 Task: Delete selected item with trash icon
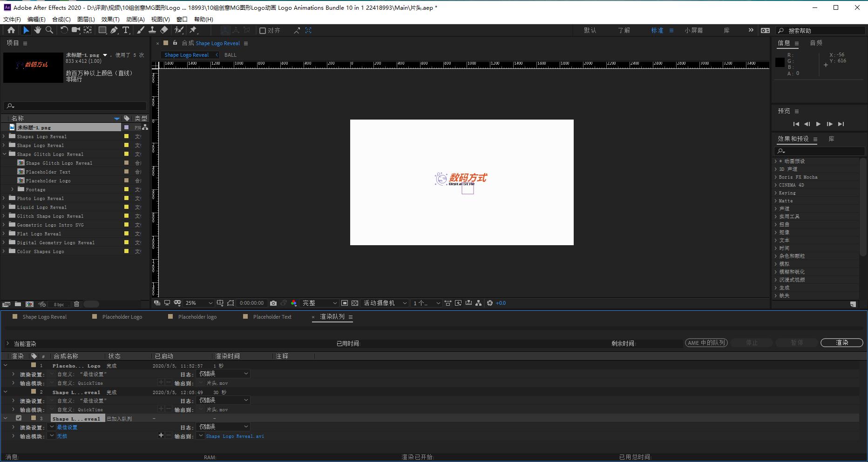point(77,304)
